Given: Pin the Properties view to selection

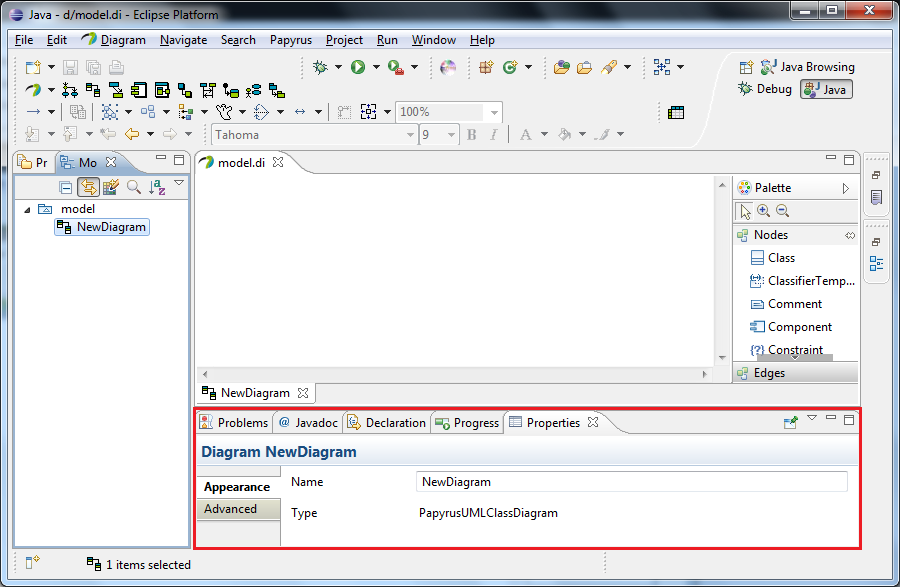Looking at the screenshot, I should point(790,423).
